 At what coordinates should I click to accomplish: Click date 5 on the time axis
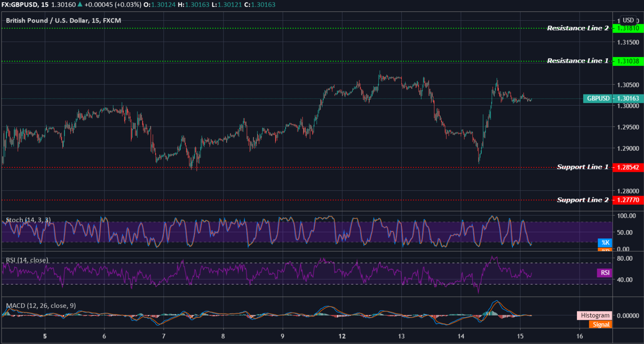(45, 336)
